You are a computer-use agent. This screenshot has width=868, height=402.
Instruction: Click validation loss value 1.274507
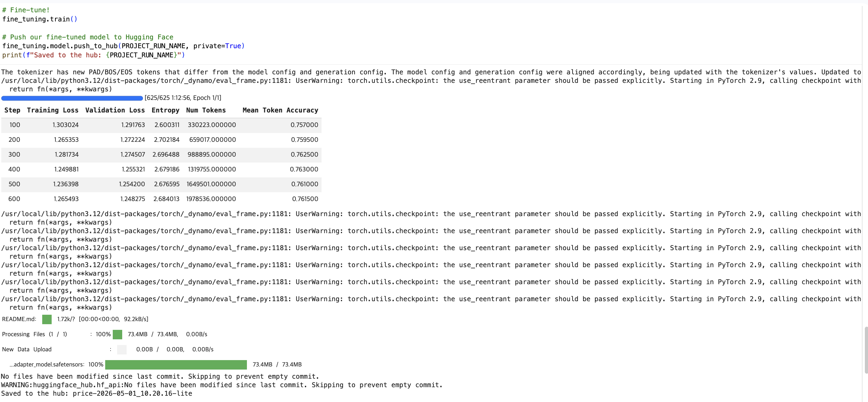[x=133, y=154]
